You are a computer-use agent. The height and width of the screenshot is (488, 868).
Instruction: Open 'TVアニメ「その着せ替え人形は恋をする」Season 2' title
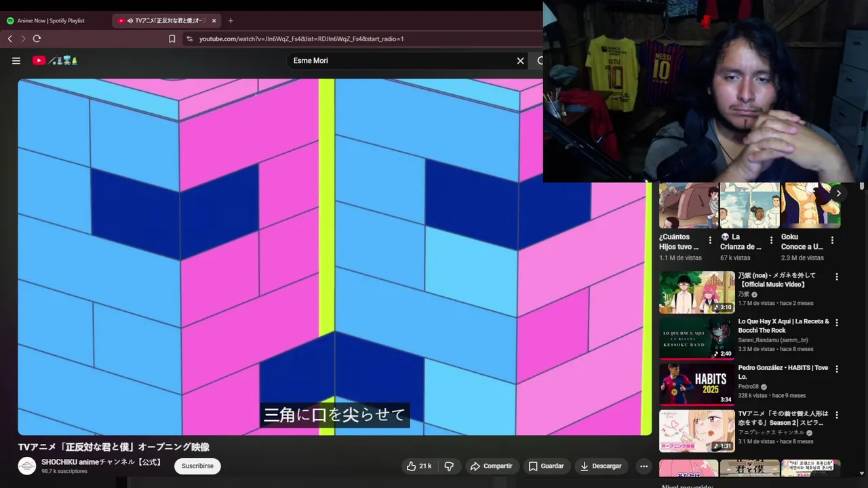783,418
